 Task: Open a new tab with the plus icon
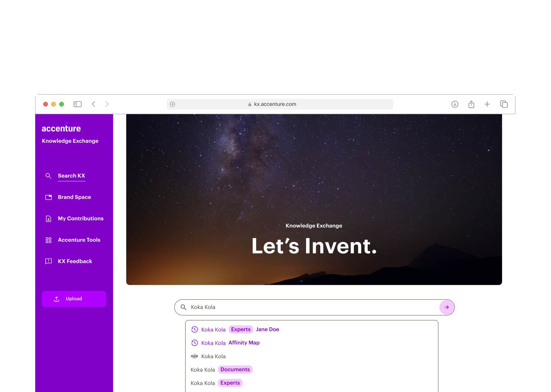click(487, 104)
